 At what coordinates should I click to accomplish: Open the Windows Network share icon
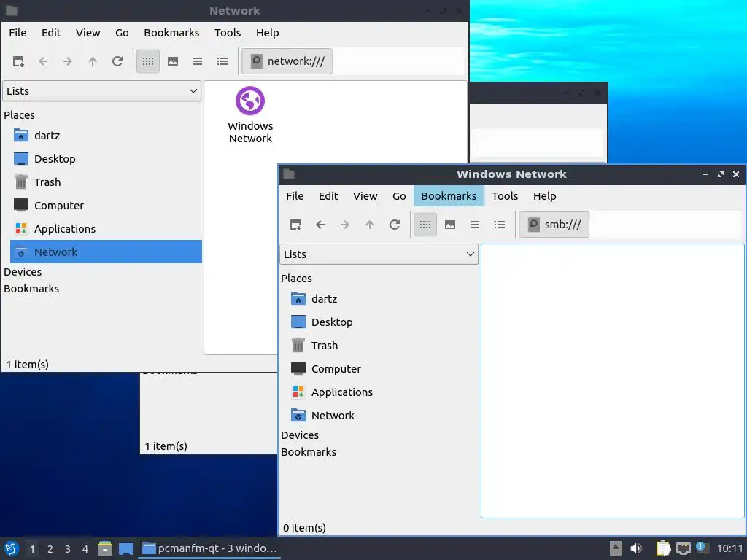250,114
